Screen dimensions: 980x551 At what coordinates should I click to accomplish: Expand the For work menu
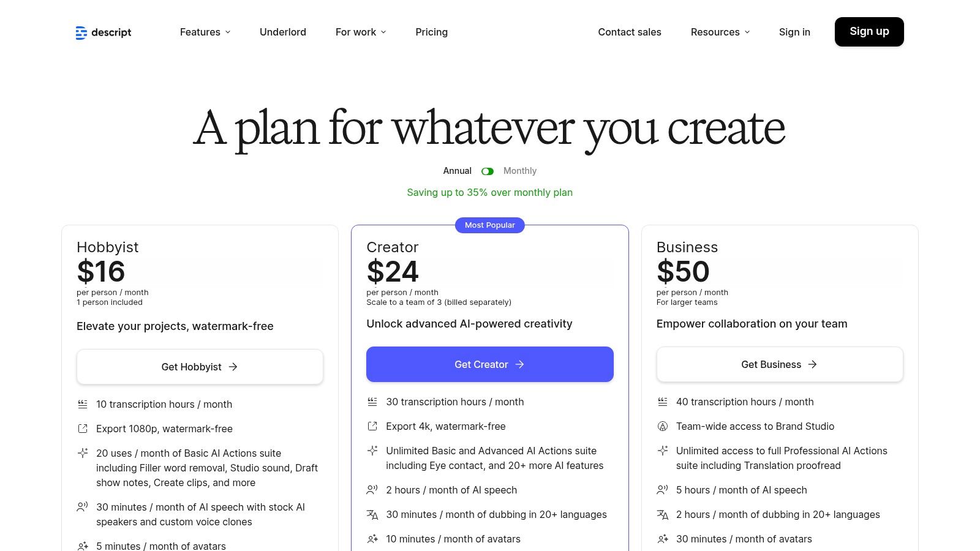[360, 32]
